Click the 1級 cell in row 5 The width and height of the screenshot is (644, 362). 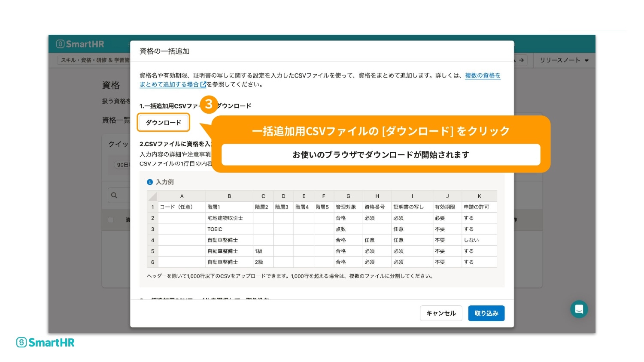pyautogui.click(x=263, y=251)
